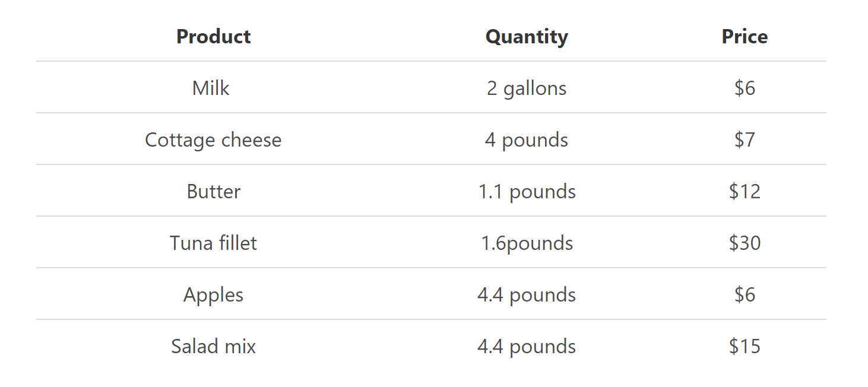Viewport: 868px width, 387px height.
Task: Select the 4 pounds quantity cell
Action: click(x=527, y=140)
